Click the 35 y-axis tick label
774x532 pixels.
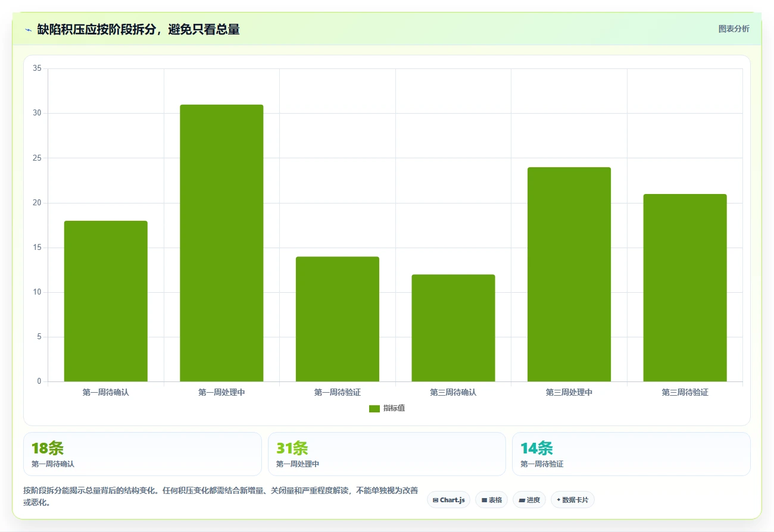37,68
